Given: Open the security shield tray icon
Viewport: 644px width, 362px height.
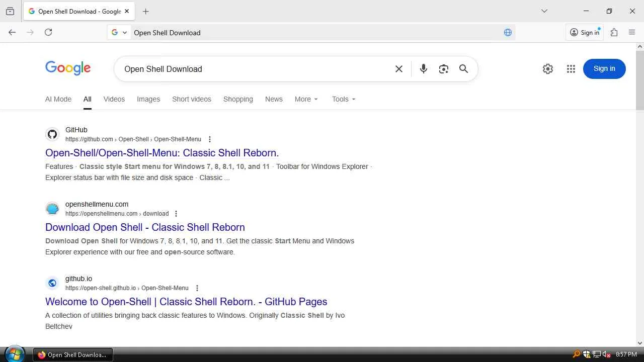Looking at the screenshot, I should [587, 354].
